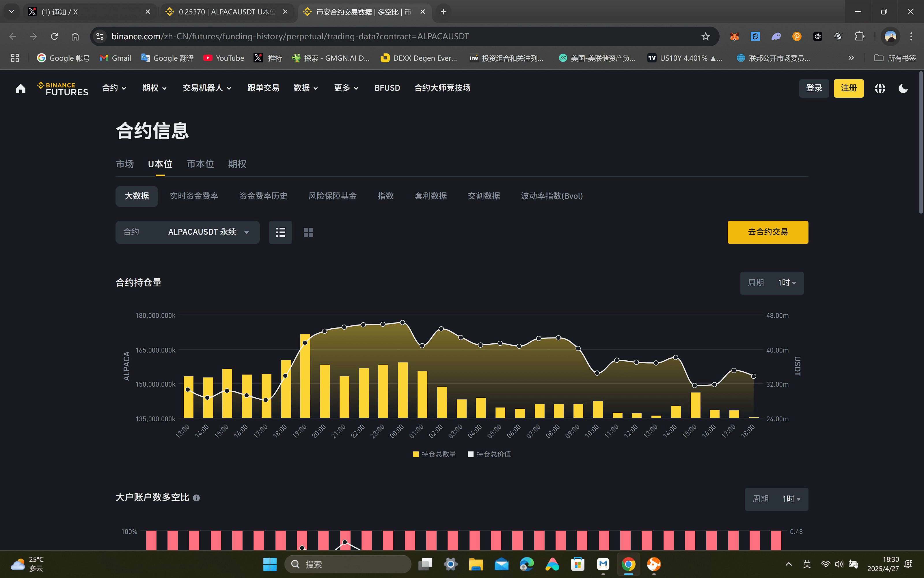This screenshot has height=578, width=924.
Task: Switch to 风险保障基金 sub-tab
Action: coord(333,196)
